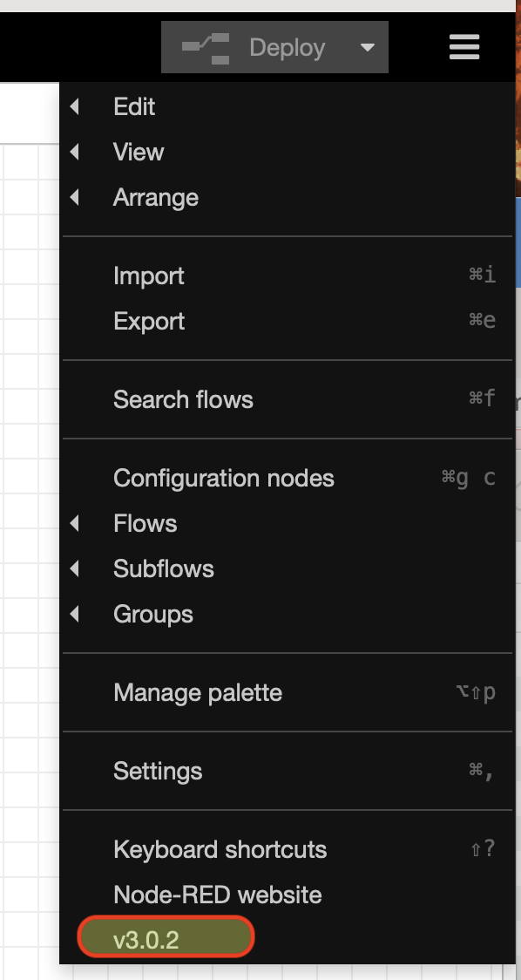Expand the Flows submenu arrow
Screen dimensions: 521x980
[x=74, y=523]
